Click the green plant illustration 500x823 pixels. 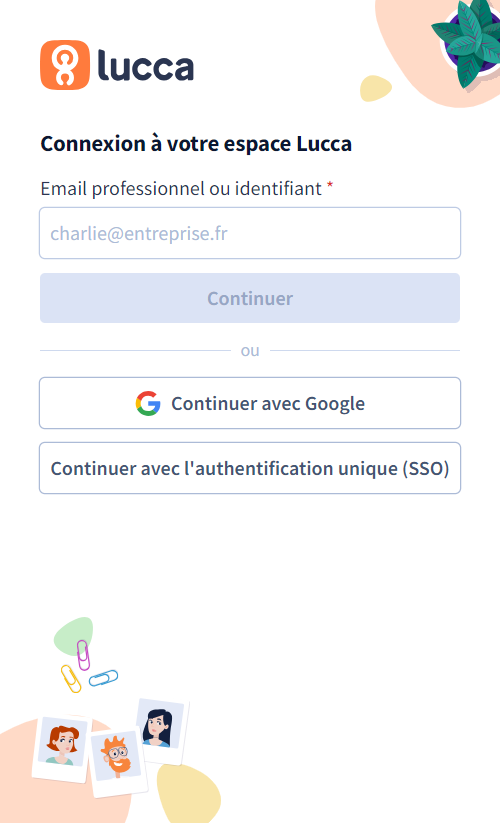click(467, 43)
